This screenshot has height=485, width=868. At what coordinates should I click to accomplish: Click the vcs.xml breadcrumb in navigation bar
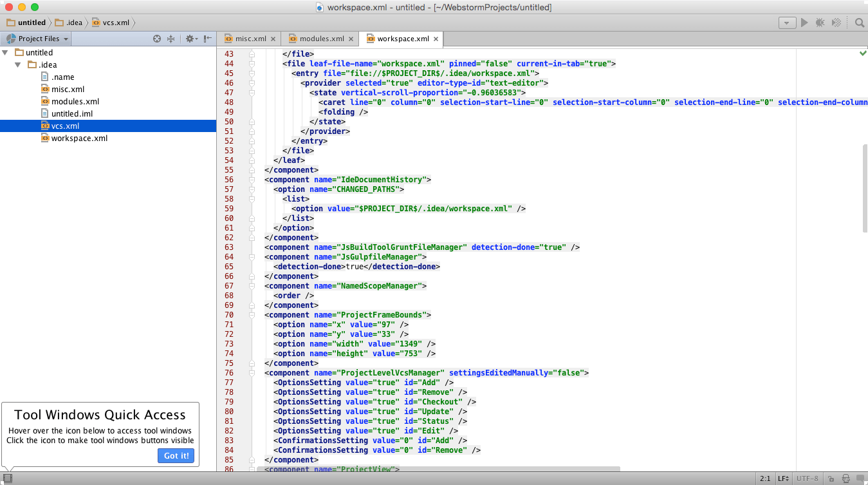[x=111, y=23]
